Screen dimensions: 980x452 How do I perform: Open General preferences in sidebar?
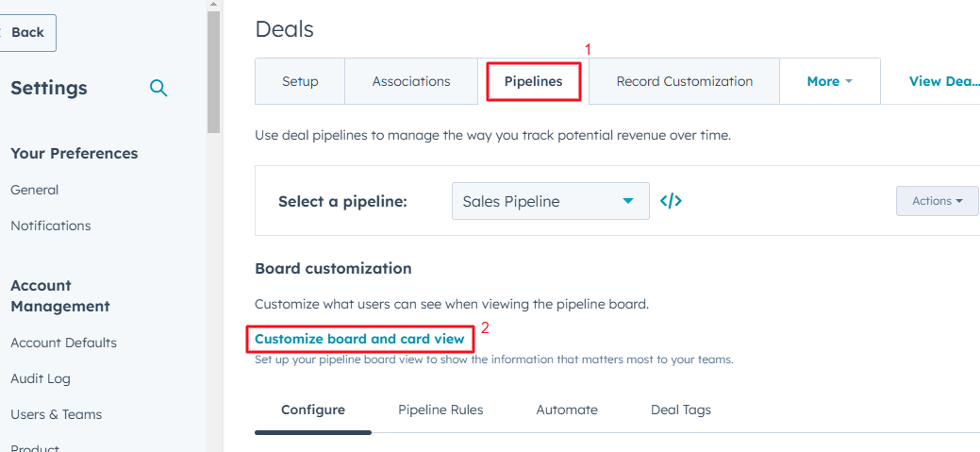click(35, 190)
